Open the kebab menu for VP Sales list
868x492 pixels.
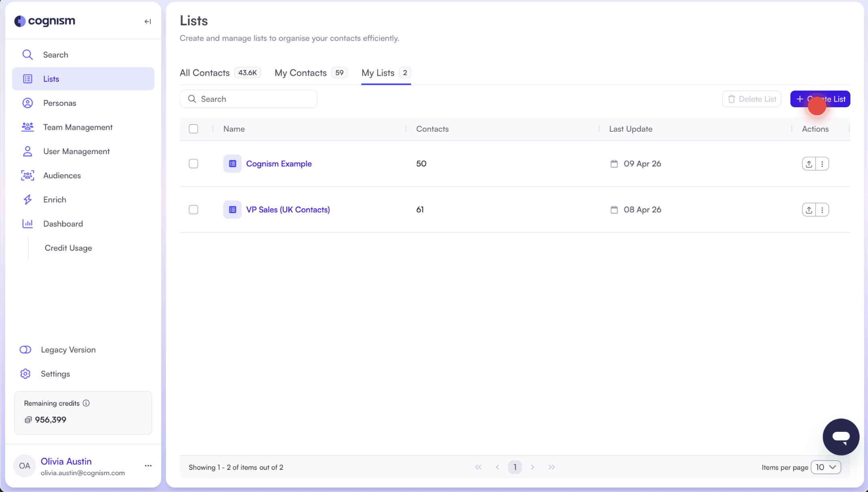click(823, 209)
